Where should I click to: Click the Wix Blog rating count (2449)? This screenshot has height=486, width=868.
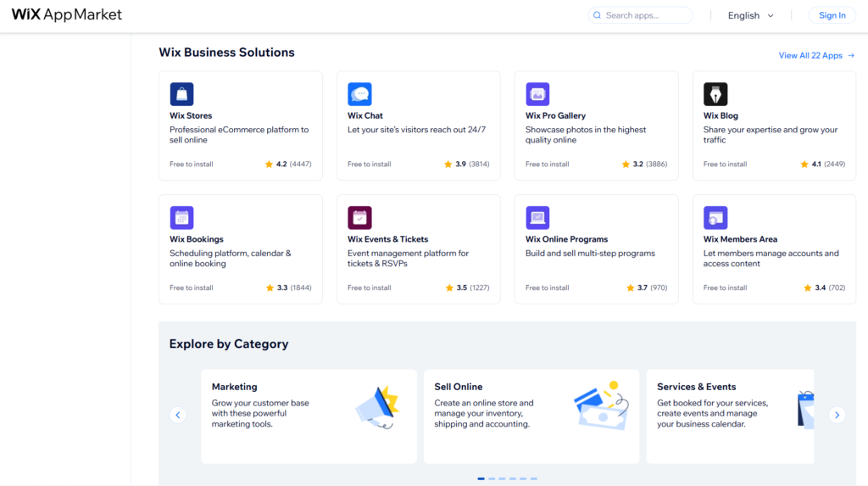pyautogui.click(x=835, y=164)
